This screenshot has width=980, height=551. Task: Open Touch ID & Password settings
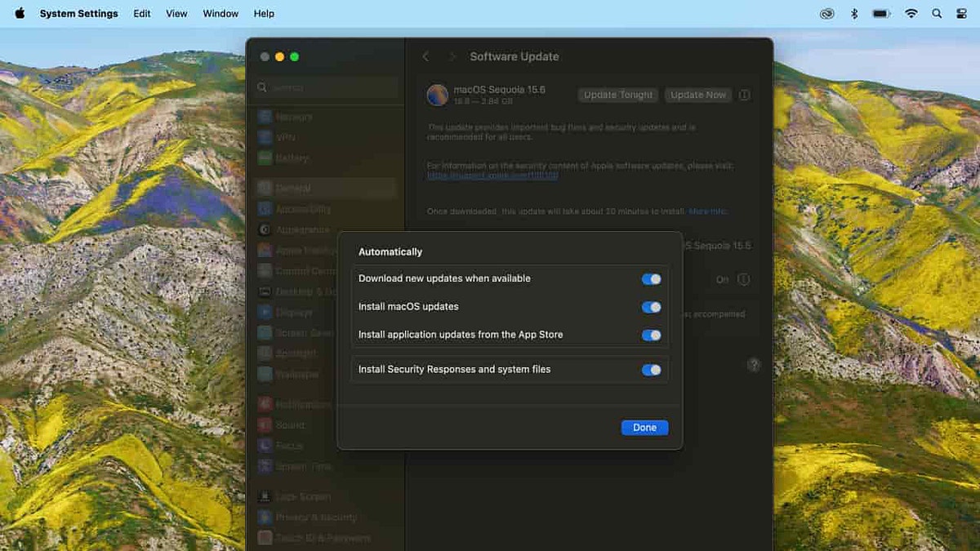click(264, 537)
